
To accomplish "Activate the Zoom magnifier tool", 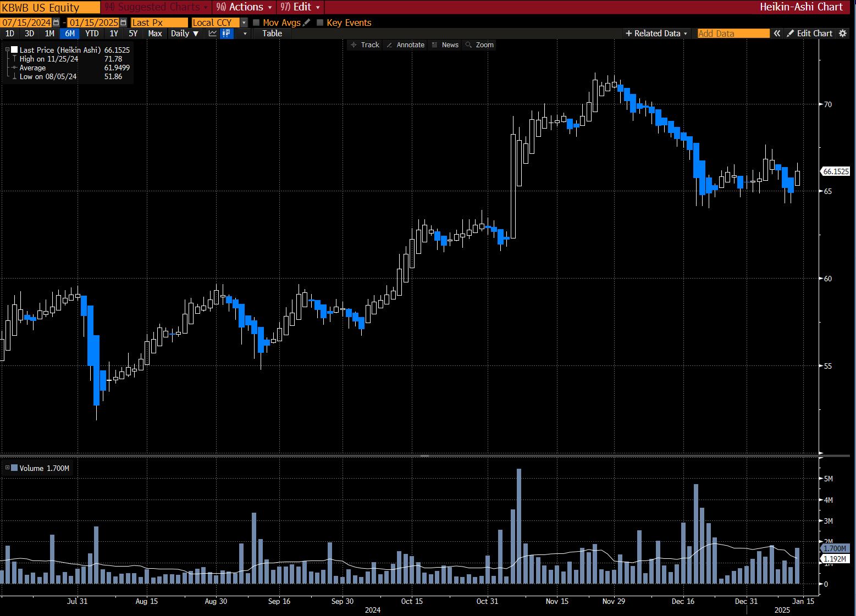I will [479, 45].
